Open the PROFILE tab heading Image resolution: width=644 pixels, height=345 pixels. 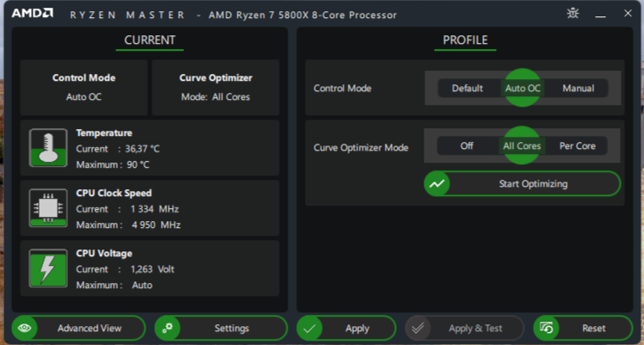tap(465, 40)
